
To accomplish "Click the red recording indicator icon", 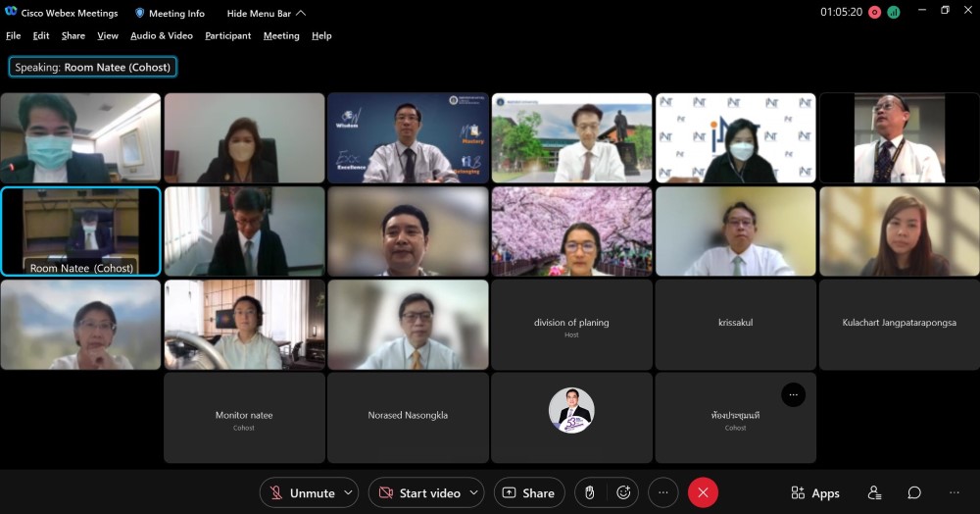I will 875,13.
